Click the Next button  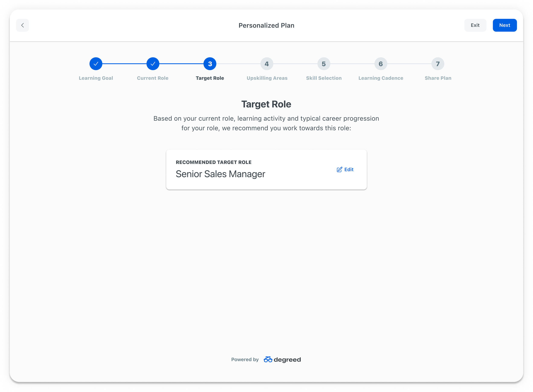click(x=504, y=25)
